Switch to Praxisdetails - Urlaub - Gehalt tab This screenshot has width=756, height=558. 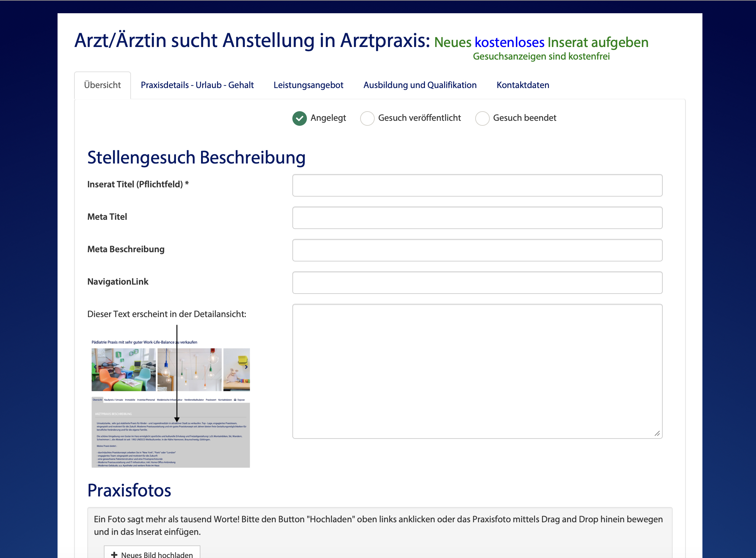[x=197, y=85]
